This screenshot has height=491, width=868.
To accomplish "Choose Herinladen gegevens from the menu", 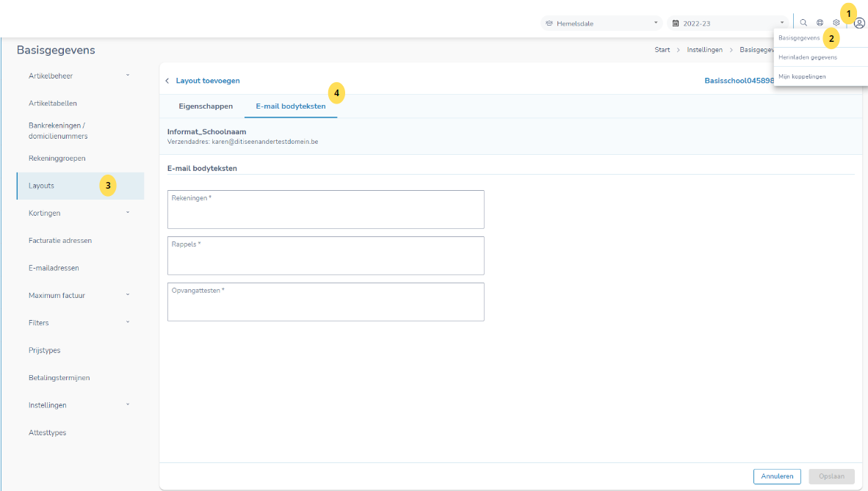I will click(808, 57).
